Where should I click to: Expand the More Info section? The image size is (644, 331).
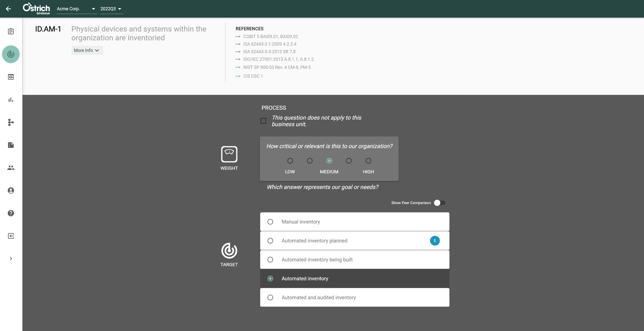87,50
